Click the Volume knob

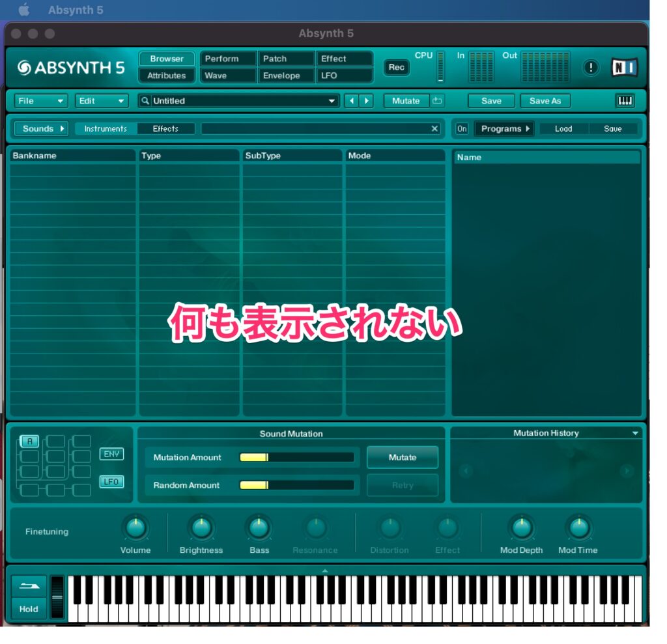[135, 528]
